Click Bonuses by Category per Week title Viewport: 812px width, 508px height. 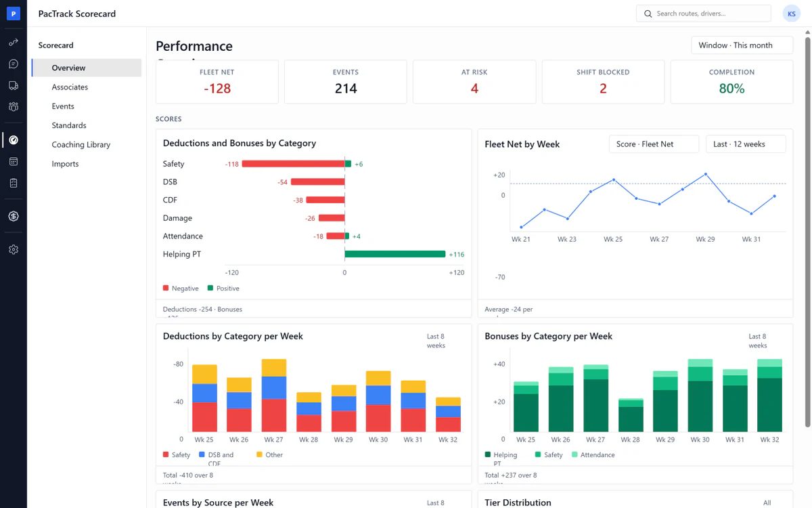549,336
